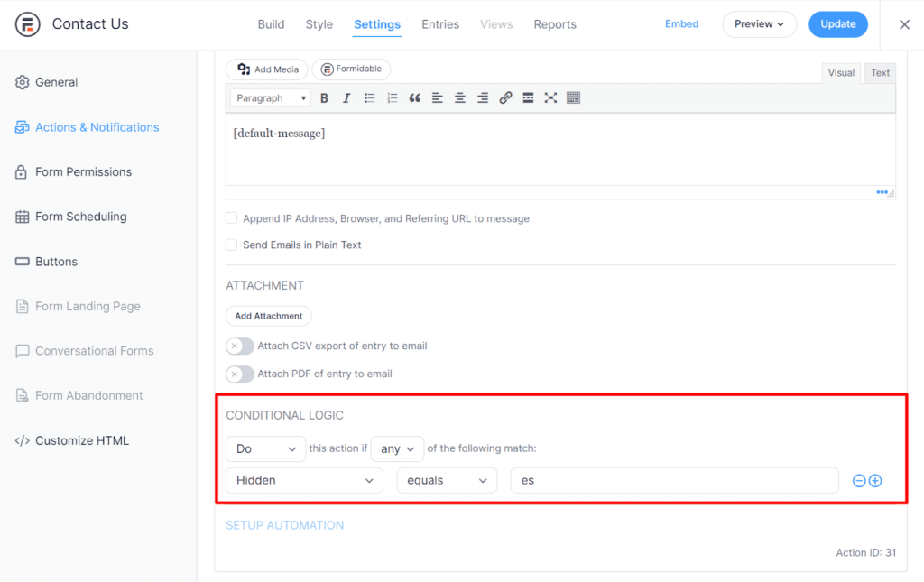Expand the Hidden field dropdown
Image resolution: width=924 pixels, height=582 pixels.
click(x=305, y=481)
